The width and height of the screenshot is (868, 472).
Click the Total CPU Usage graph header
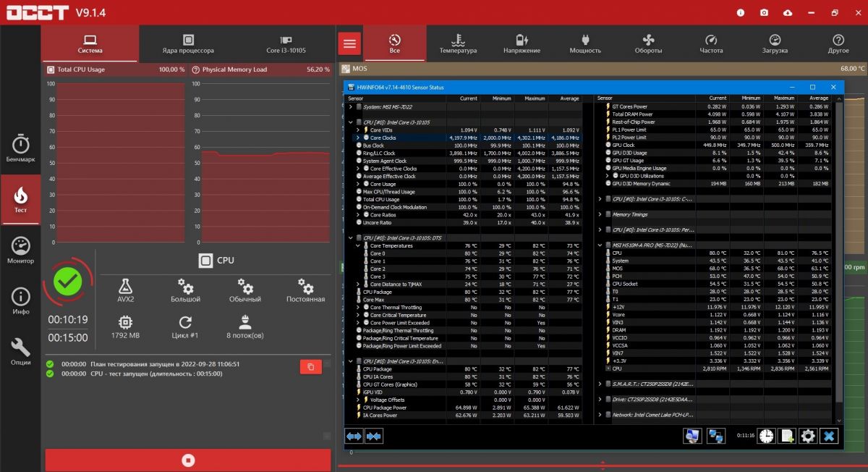(x=116, y=69)
